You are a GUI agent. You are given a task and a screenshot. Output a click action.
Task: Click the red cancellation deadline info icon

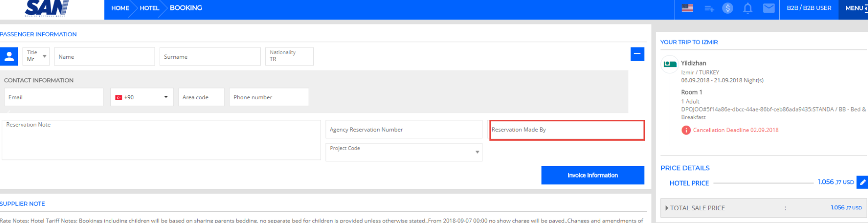686,130
